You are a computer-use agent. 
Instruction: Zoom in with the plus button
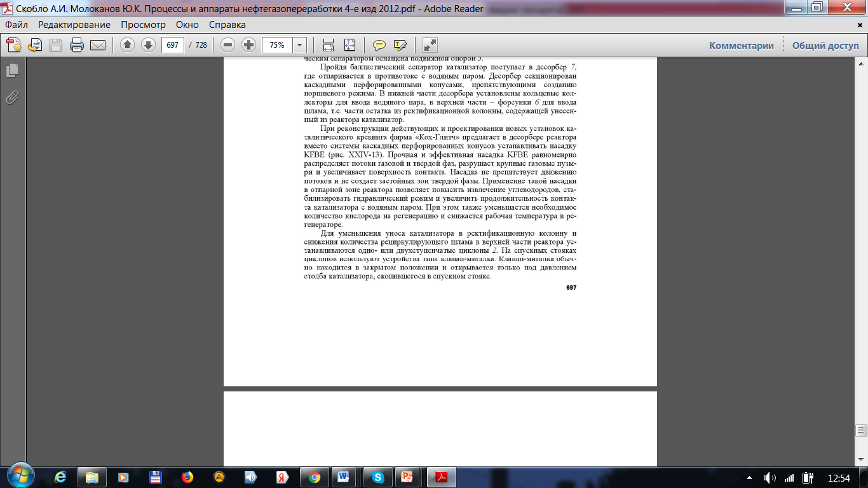(248, 45)
